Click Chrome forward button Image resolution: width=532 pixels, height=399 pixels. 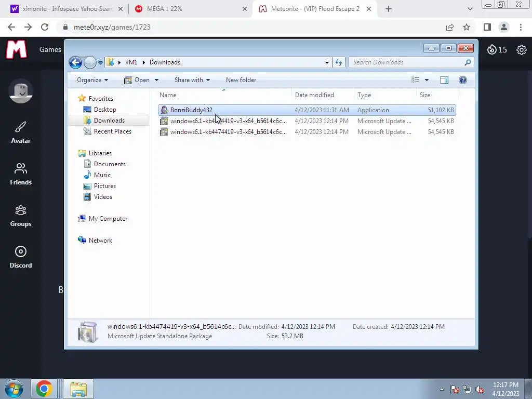pos(28,27)
